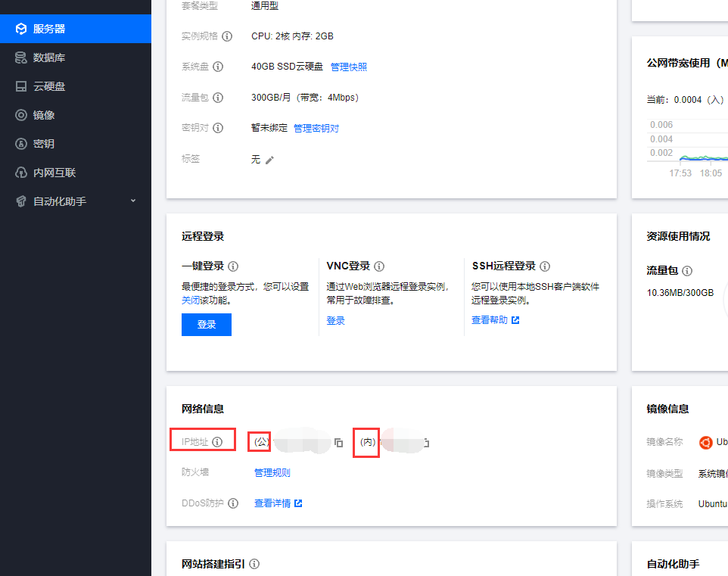This screenshot has width=728, height=576.
Task: Copy the public IP address
Action: 338,443
